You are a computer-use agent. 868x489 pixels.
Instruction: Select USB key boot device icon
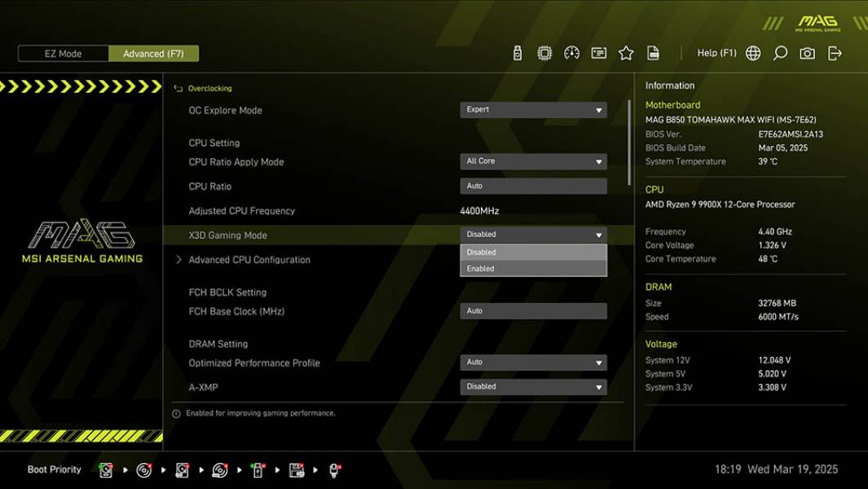coord(258,470)
